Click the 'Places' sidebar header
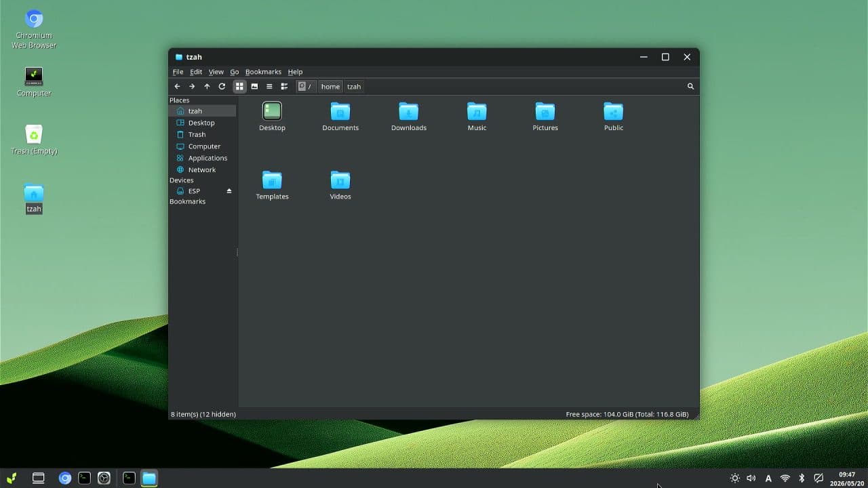The height and width of the screenshot is (488, 868). 180,100
